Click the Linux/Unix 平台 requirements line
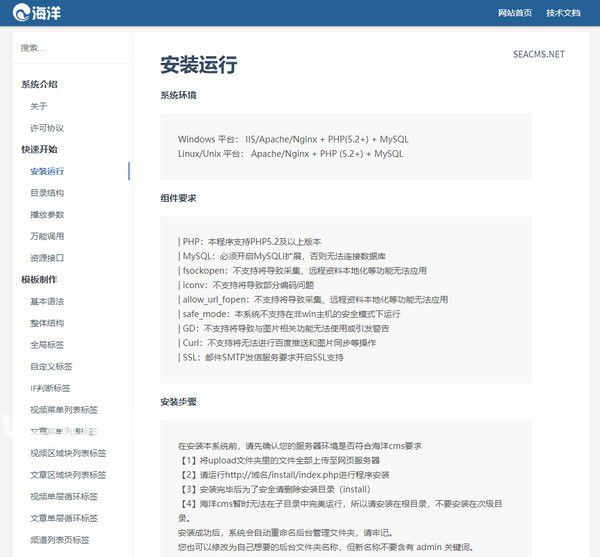This screenshot has height=557, width=600. [290, 154]
